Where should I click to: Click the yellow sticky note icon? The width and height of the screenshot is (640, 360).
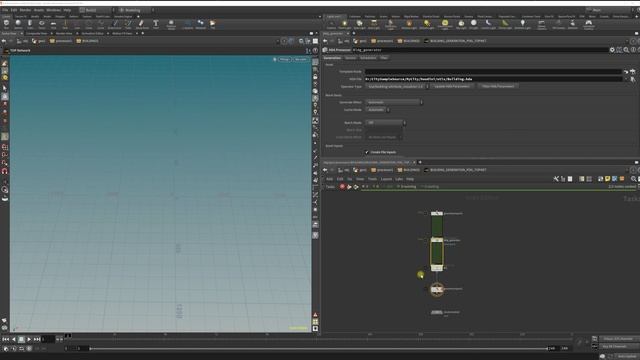click(x=607, y=179)
